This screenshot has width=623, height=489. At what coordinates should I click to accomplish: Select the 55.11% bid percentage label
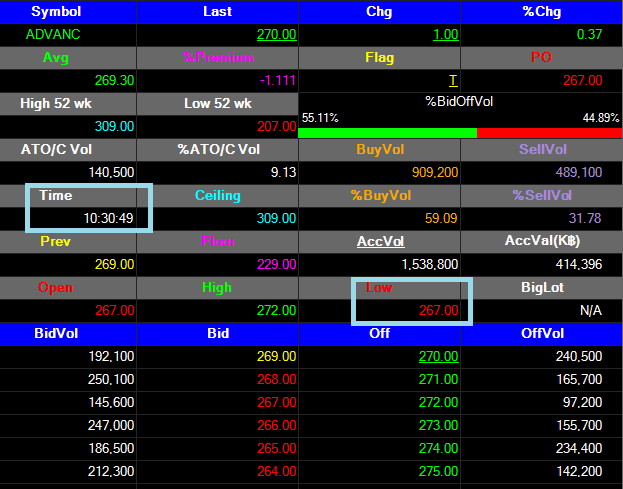[x=320, y=118]
